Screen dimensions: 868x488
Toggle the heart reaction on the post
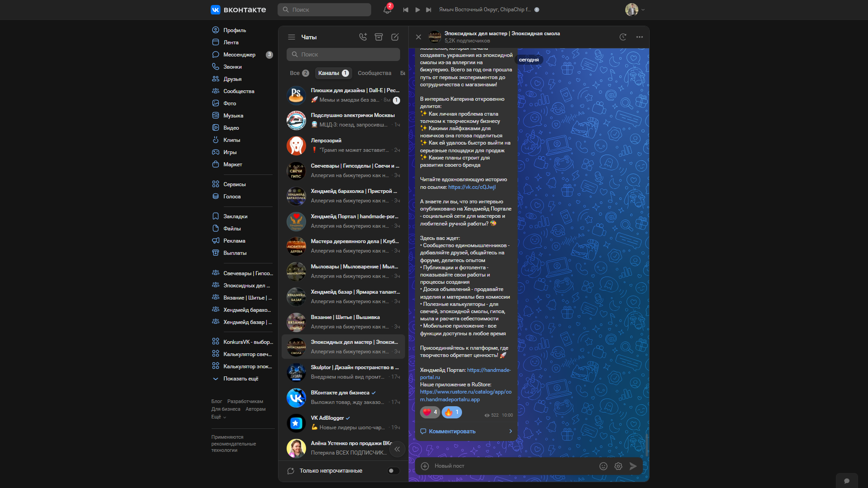click(x=430, y=412)
